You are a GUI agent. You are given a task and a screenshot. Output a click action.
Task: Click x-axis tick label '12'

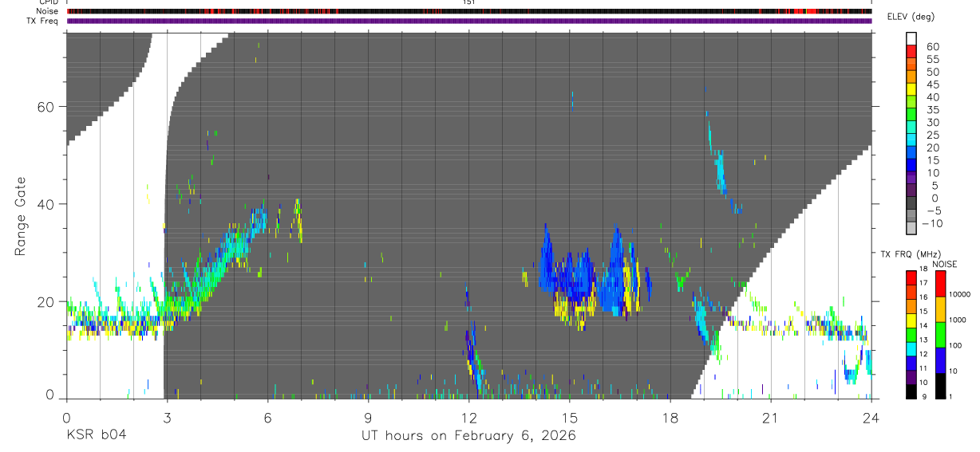pos(469,417)
